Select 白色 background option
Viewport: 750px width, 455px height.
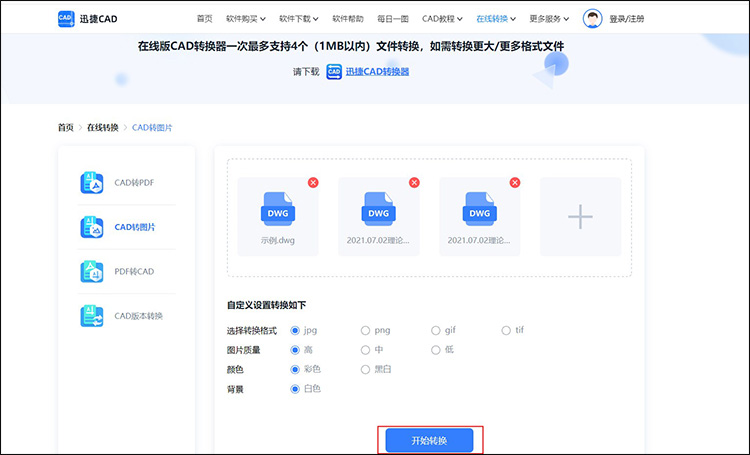coord(295,389)
